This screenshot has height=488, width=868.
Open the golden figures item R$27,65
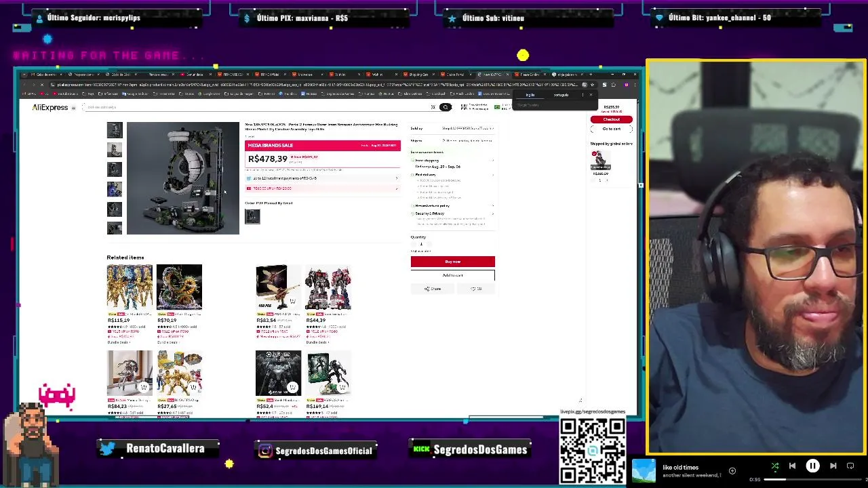point(179,373)
